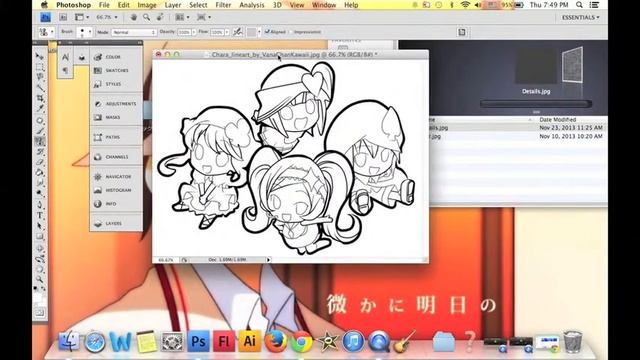Open the Analysis menu
Viewport: 640px width, 360px height.
pos(252,5)
